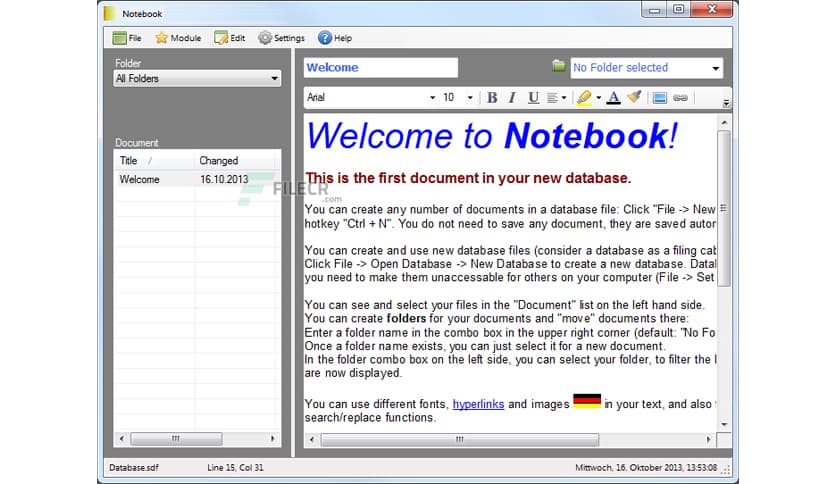Viewport: 836px width, 484px height.
Task: Click the editor horizontal scrollbar thumb
Action: [460, 440]
